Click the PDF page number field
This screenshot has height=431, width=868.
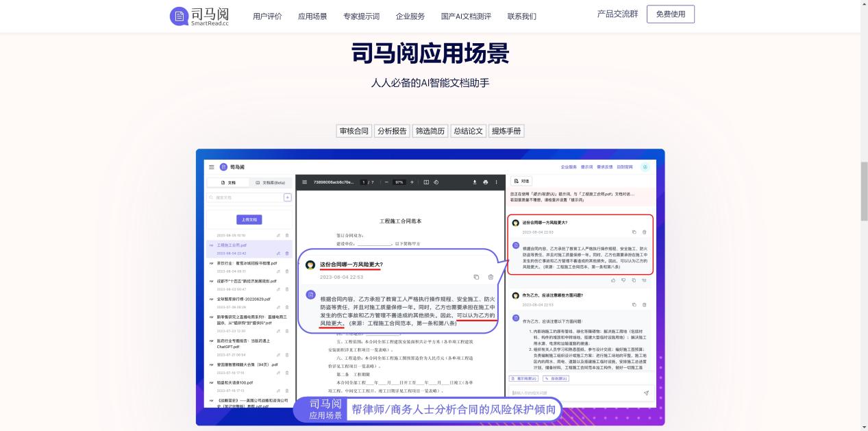[x=364, y=182]
